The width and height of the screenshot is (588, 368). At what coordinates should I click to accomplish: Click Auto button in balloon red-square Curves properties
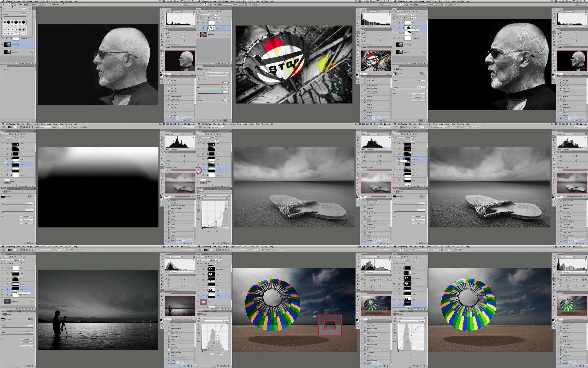coord(227,321)
